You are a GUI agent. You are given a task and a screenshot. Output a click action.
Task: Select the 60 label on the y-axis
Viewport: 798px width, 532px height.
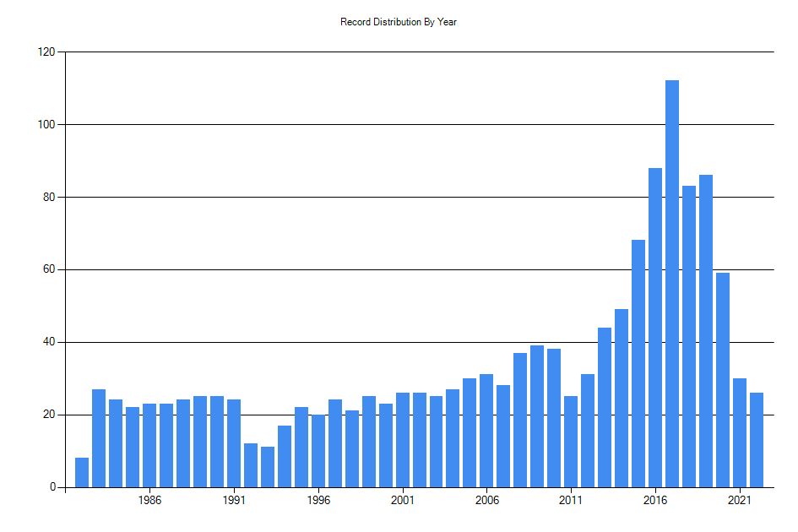[x=51, y=270]
